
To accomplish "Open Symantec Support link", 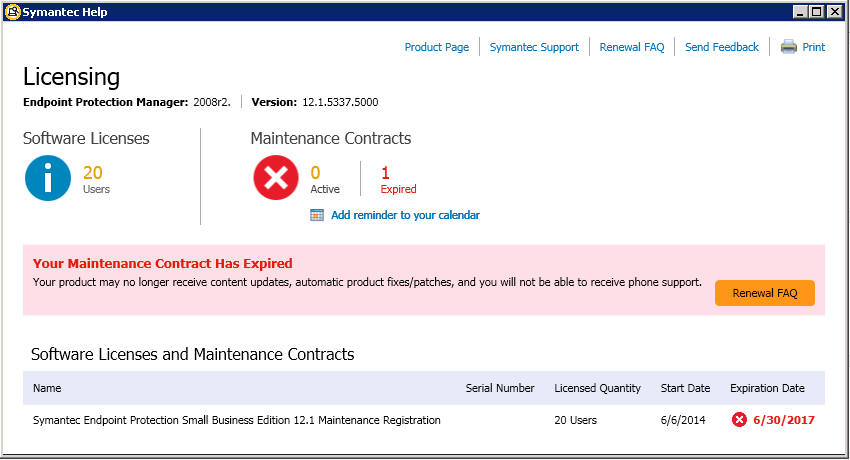I will tap(534, 47).
